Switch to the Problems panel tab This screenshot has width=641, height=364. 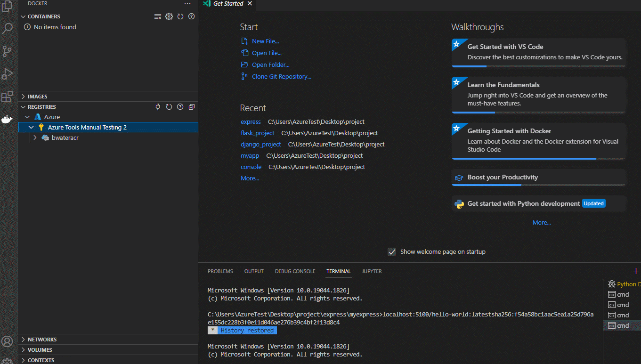pos(220,271)
